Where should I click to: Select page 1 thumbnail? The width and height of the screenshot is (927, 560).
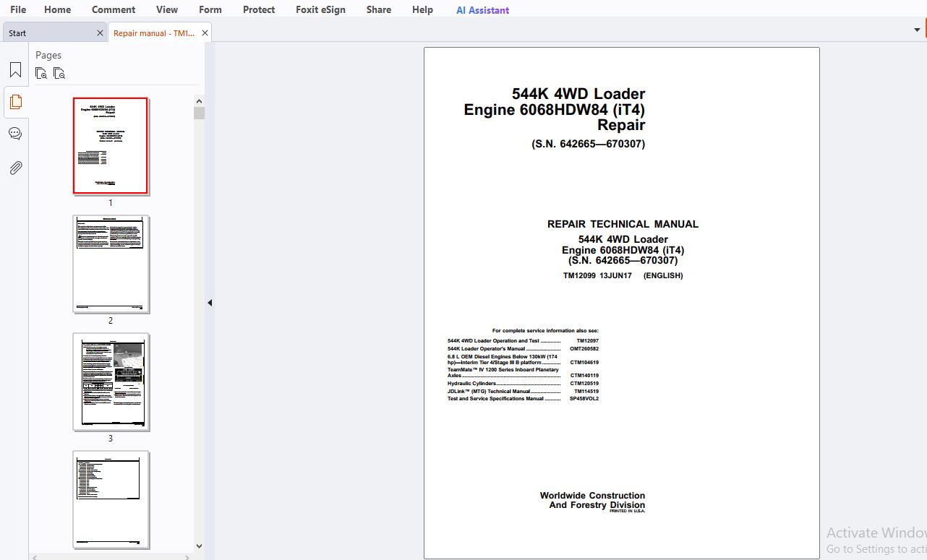click(x=111, y=146)
